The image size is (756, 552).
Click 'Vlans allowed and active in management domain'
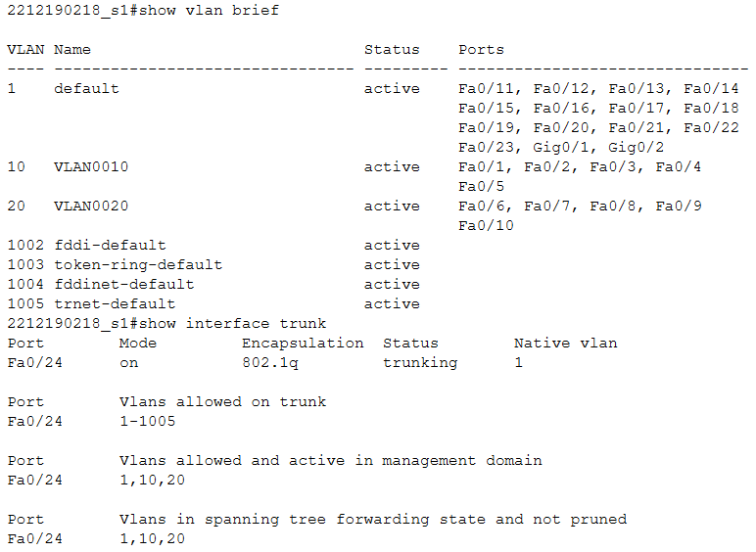tap(330, 460)
